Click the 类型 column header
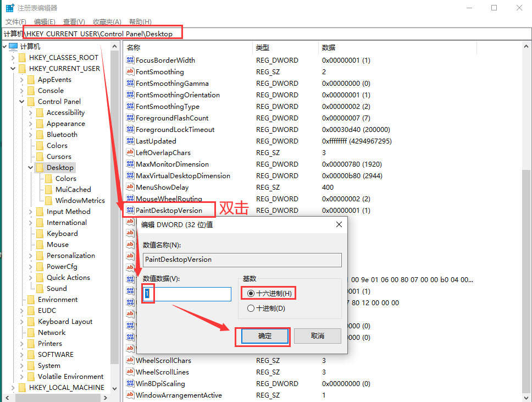 pos(285,47)
